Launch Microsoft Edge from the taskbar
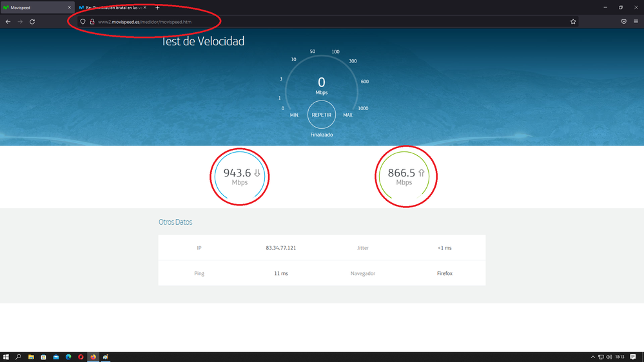644x362 pixels. tap(68, 356)
